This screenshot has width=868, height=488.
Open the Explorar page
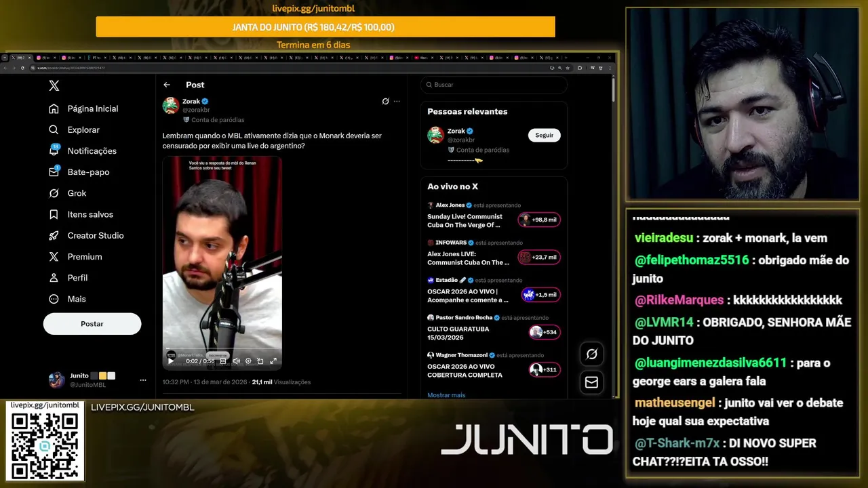[x=74, y=129]
